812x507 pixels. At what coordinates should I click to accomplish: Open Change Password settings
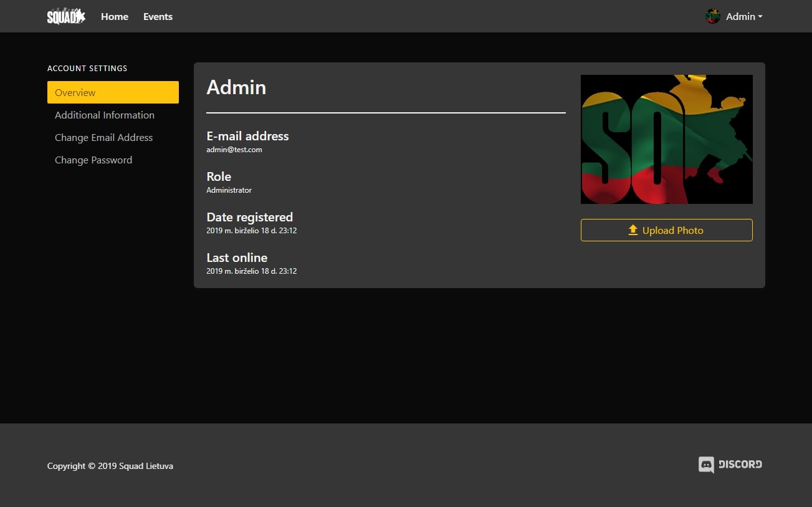point(113,160)
